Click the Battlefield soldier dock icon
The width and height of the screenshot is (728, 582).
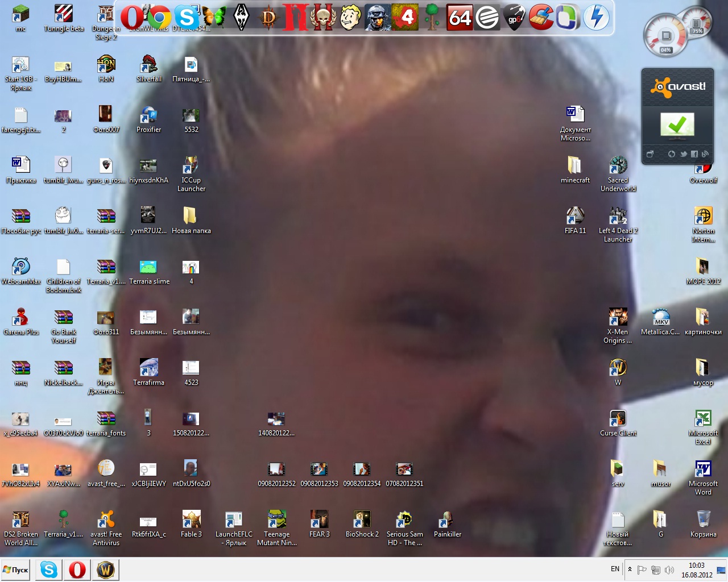point(378,18)
